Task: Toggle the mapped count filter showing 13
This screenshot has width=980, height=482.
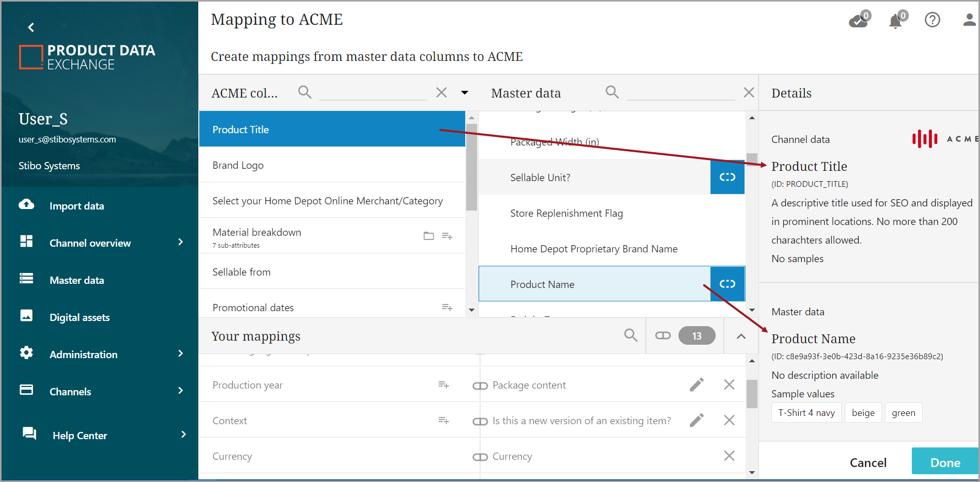Action: pos(685,336)
